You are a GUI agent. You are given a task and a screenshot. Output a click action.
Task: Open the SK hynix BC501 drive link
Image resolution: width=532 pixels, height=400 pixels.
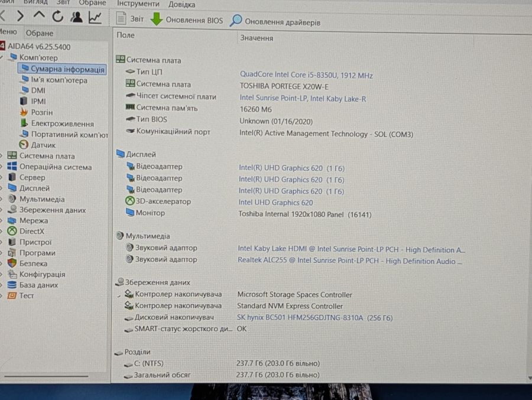click(314, 318)
